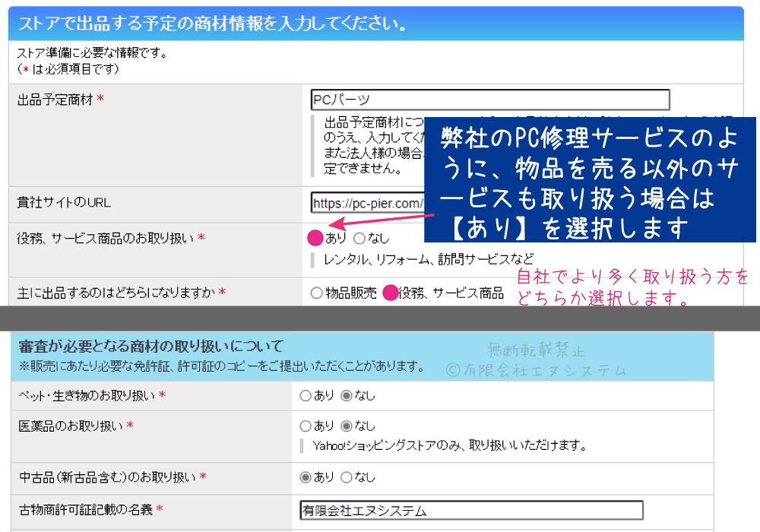Click the レンタル、リフォーム、訪問サービスなど hint text
The width and height of the screenshot is (760, 532).
[429, 259]
